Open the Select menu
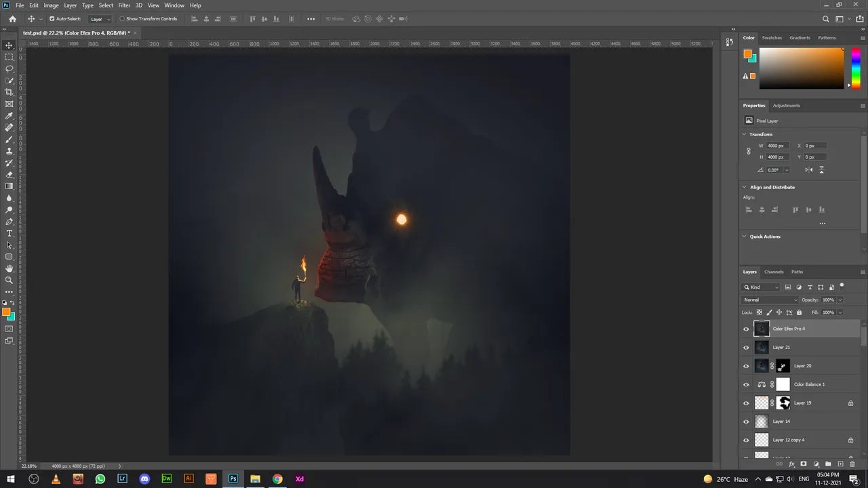Image resolution: width=868 pixels, height=488 pixels. [x=106, y=5]
